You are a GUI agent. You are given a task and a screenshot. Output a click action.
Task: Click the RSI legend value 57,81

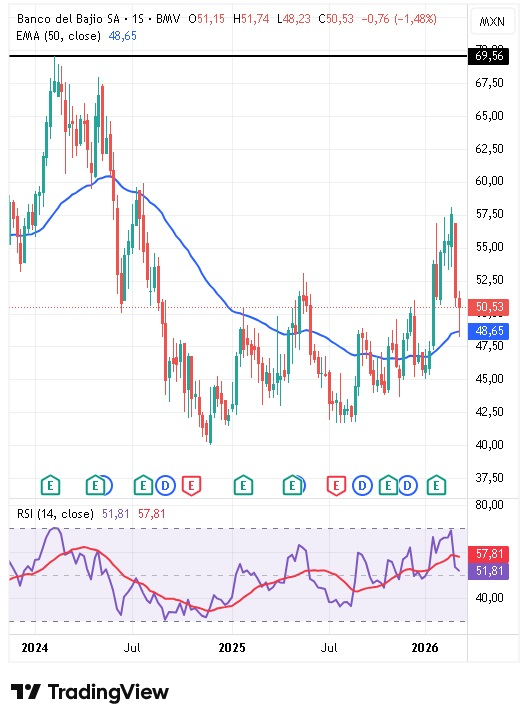(151, 514)
